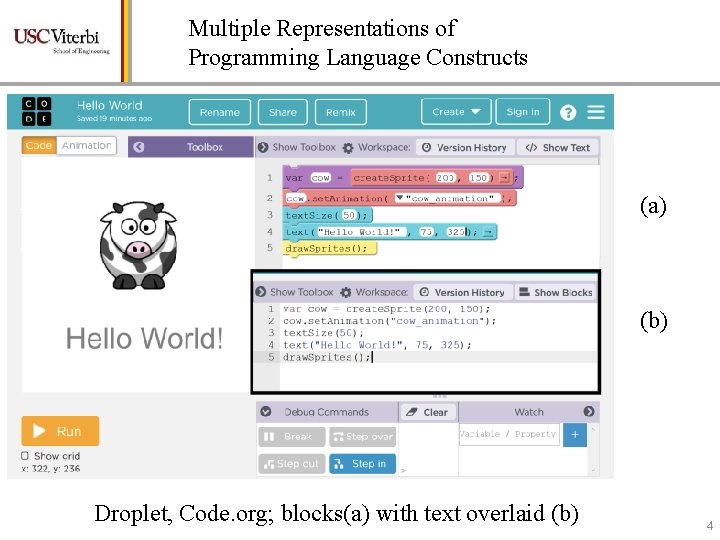Screen dimensions: 720x540
Task: Click the Show Toolbox arrow icon in blocks view
Action: click(263, 147)
